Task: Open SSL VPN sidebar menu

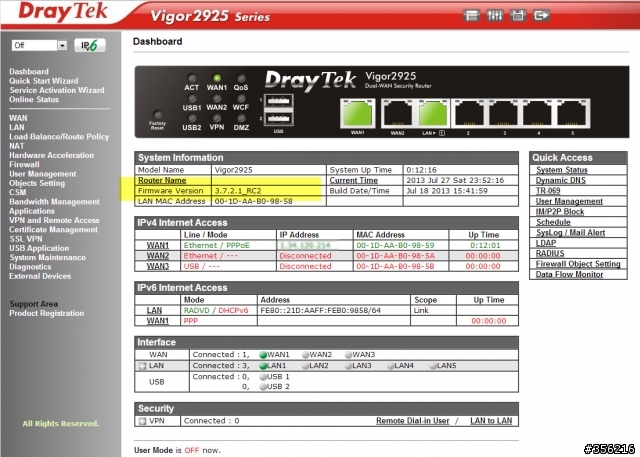Action: coord(26,239)
